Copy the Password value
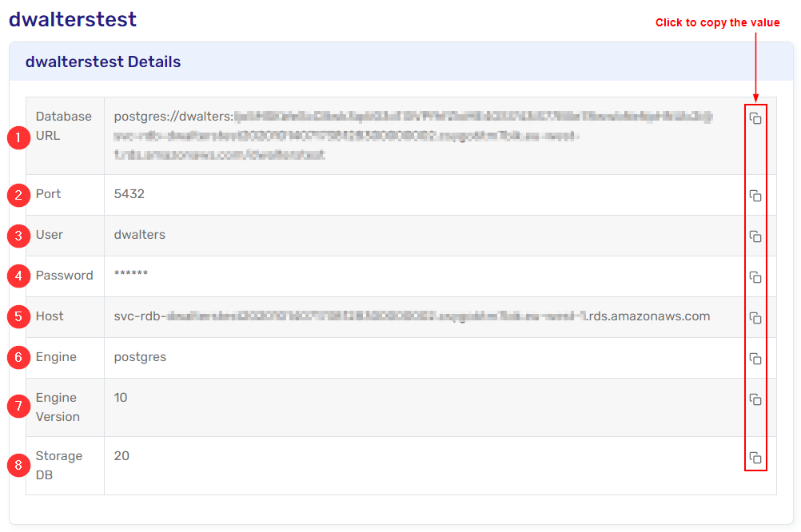801x532 pixels. 755,277
